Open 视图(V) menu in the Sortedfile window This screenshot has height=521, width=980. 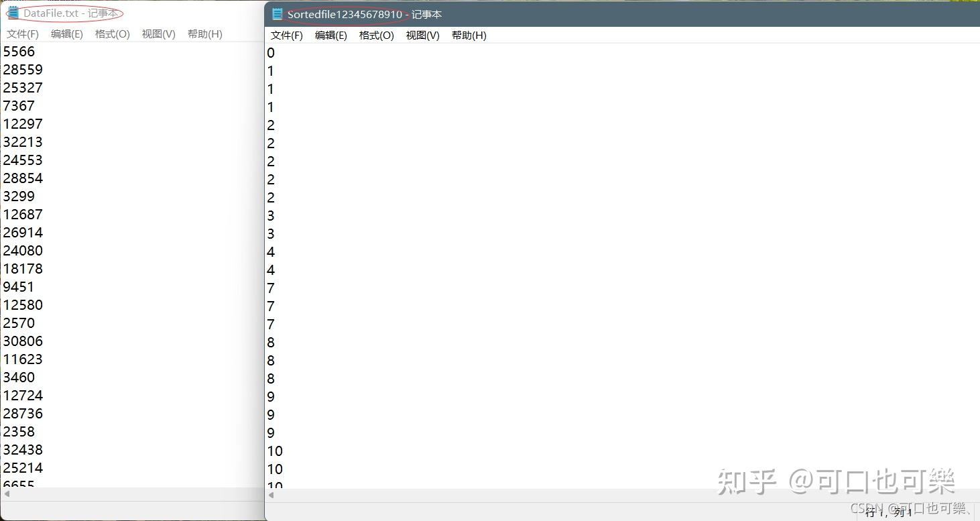(x=422, y=36)
